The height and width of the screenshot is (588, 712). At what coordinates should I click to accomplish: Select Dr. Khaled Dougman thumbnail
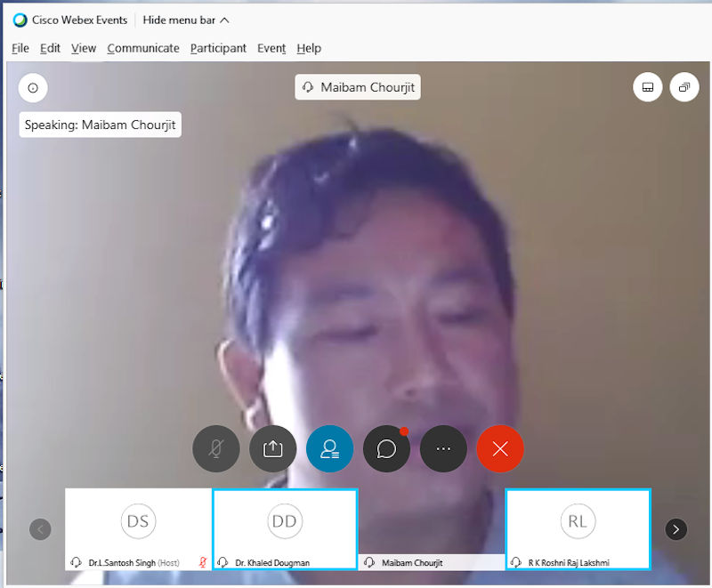(285, 529)
